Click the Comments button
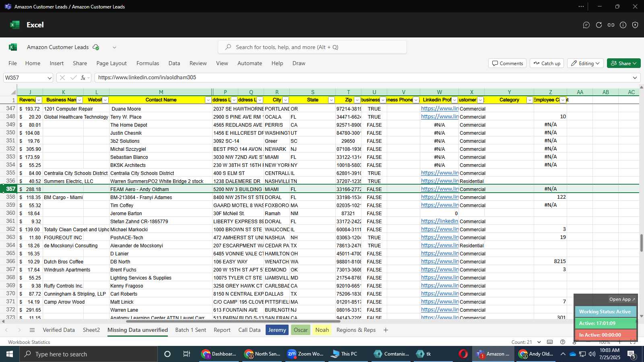 pyautogui.click(x=508, y=64)
